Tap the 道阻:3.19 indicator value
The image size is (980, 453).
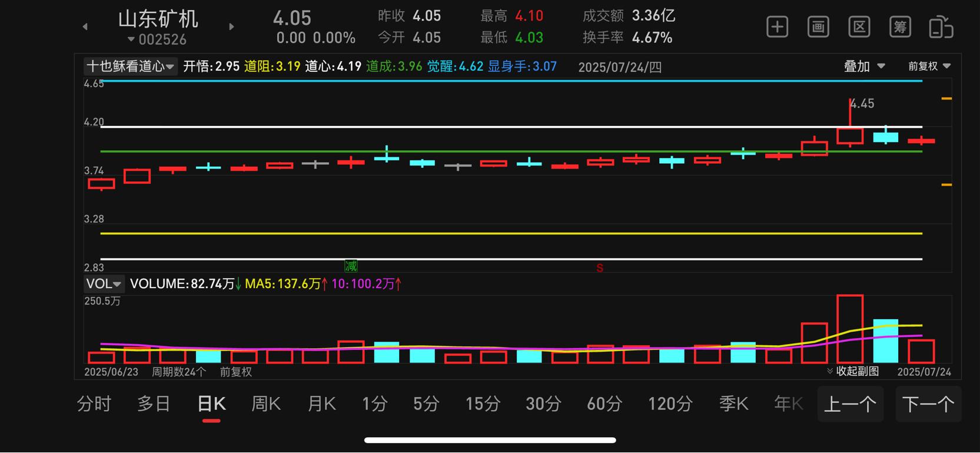pos(272,67)
